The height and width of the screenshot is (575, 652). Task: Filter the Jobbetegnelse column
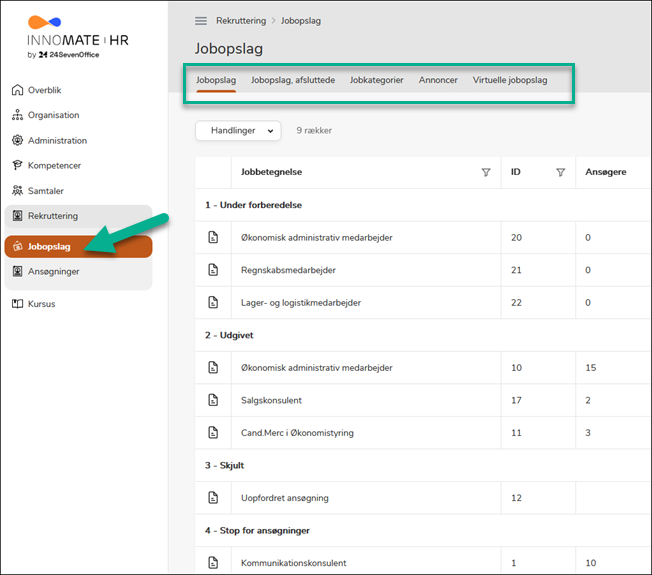click(x=486, y=172)
